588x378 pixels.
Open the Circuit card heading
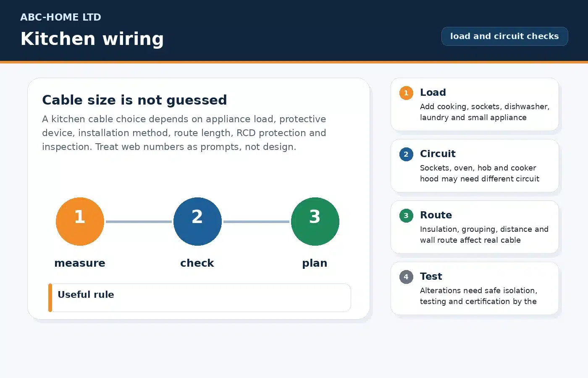pyautogui.click(x=438, y=154)
